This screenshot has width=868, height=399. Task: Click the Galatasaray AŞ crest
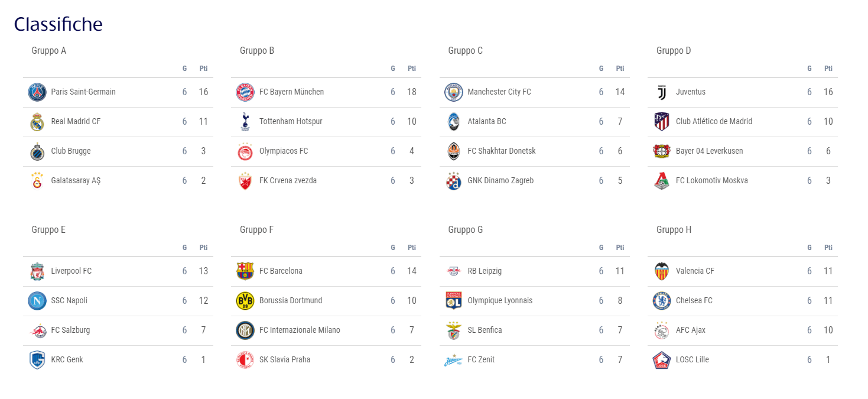pos(37,181)
